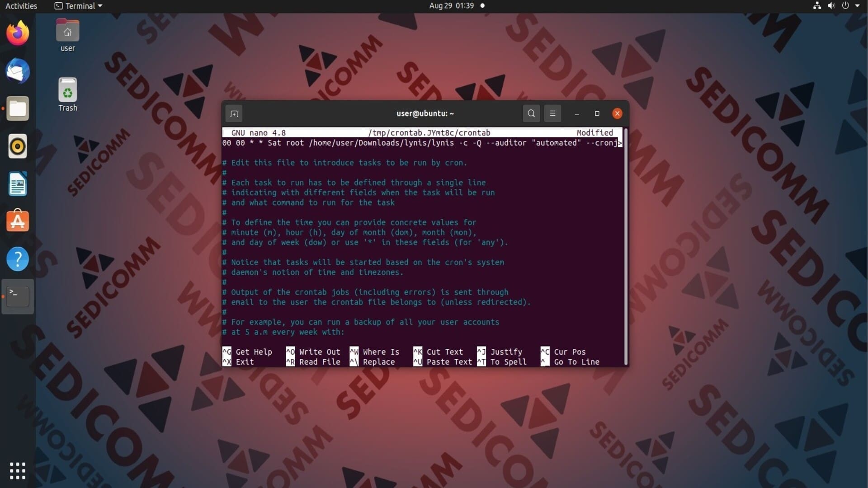Screen dimensions: 868x488
Task: Click the Modified status in nano header
Action: click(595, 133)
